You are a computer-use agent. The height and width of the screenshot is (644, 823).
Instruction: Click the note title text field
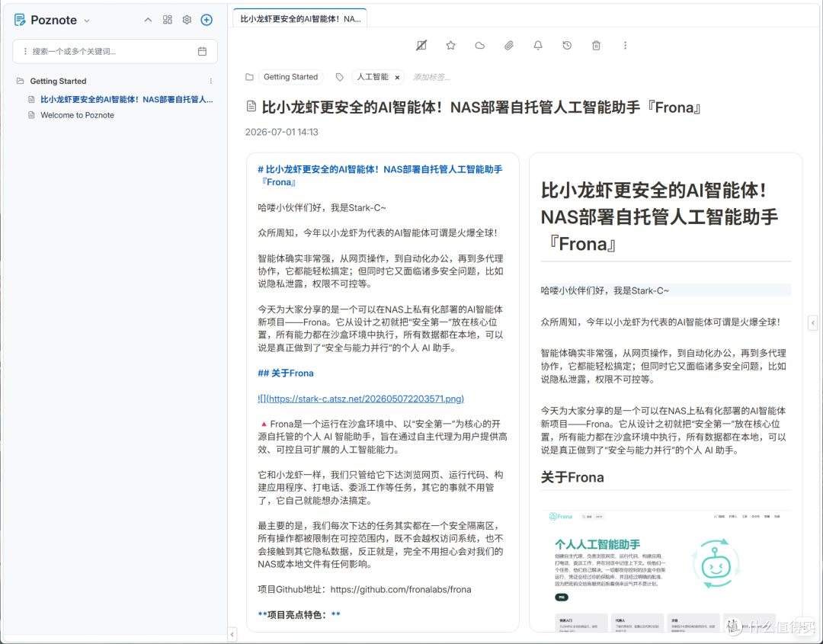(482, 107)
